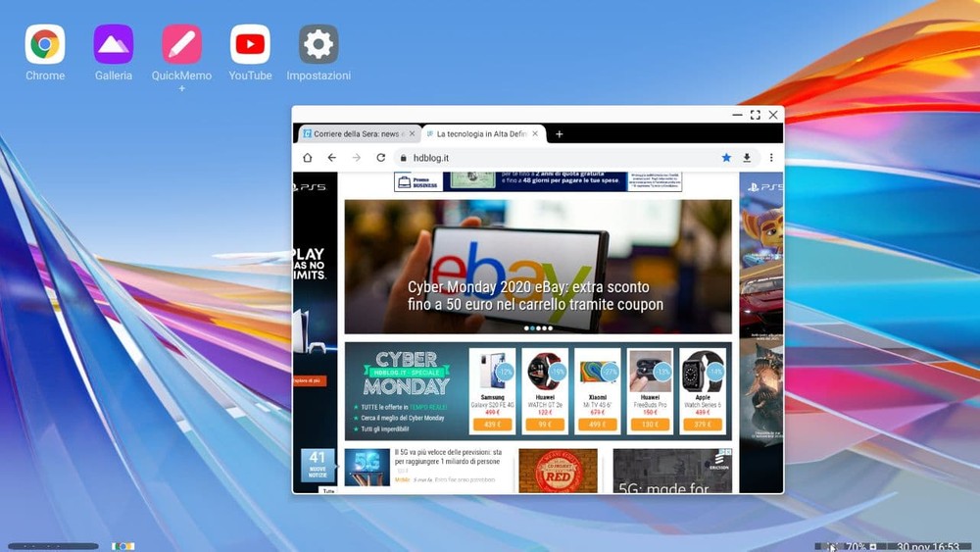Click the RED stamp article thumbnail
This screenshot has width=980, height=552.
click(559, 471)
